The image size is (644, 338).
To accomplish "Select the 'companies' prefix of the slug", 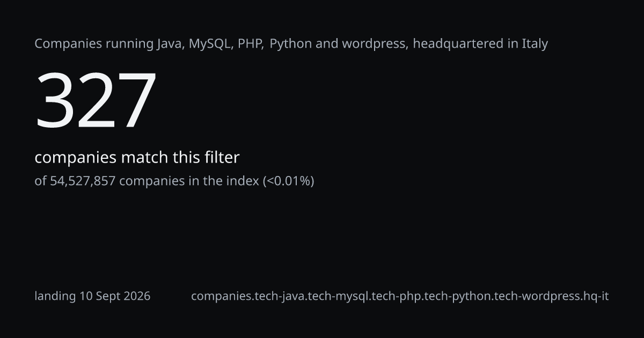I will [x=217, y=296].
